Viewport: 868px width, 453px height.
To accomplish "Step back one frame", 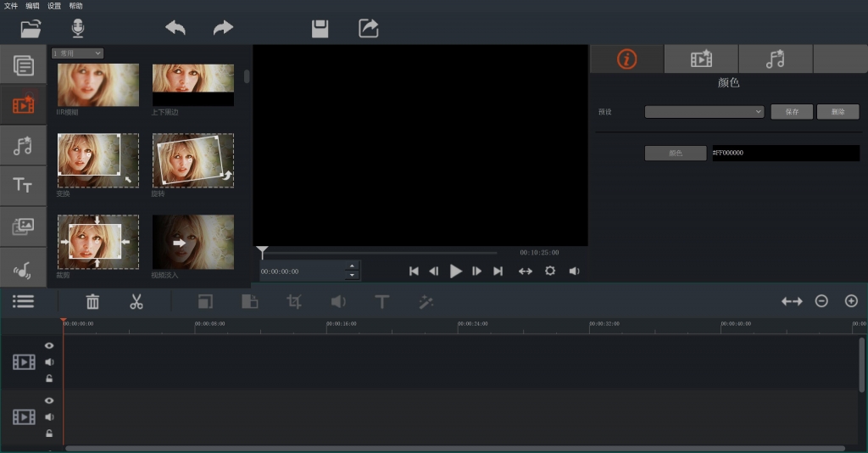I will (434, 271).
